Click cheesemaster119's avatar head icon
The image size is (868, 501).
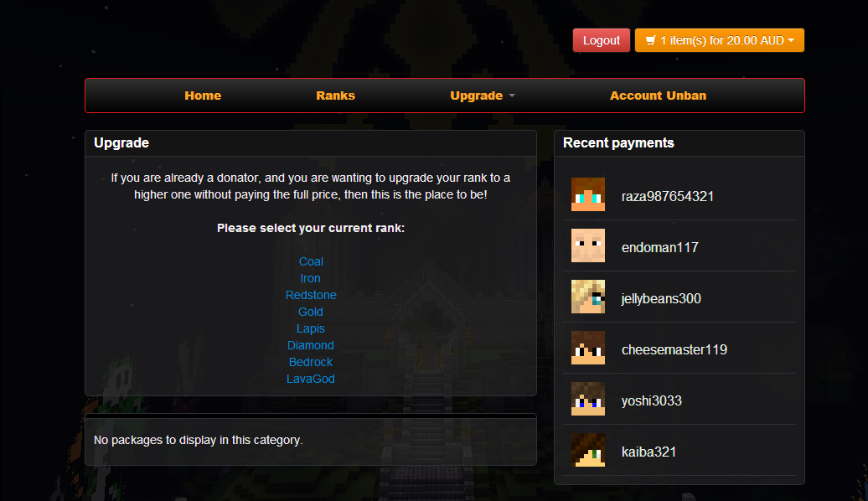588,348
